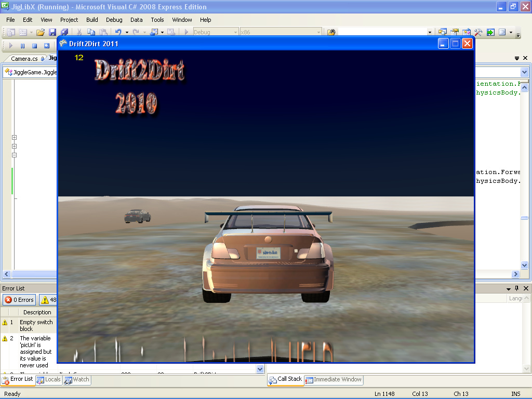The width and height of the screenshot is (532, 399).
Task: Switch to the Immediate Window tab
Action: (x=334, y=380)
